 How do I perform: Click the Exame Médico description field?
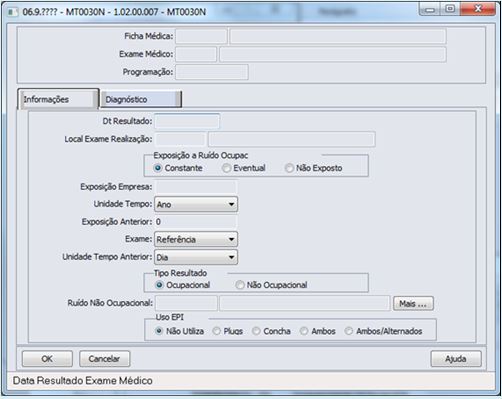coord(333,54)
